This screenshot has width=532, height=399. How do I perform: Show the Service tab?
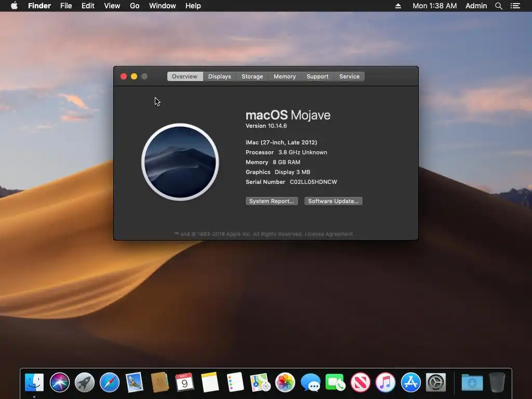(x=349, y=76)
